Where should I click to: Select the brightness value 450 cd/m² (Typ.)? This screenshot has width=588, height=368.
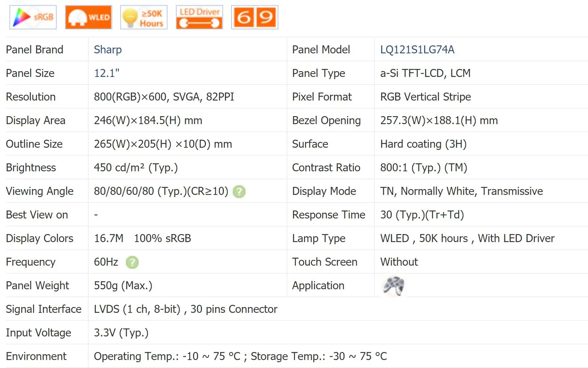(136, 168)
